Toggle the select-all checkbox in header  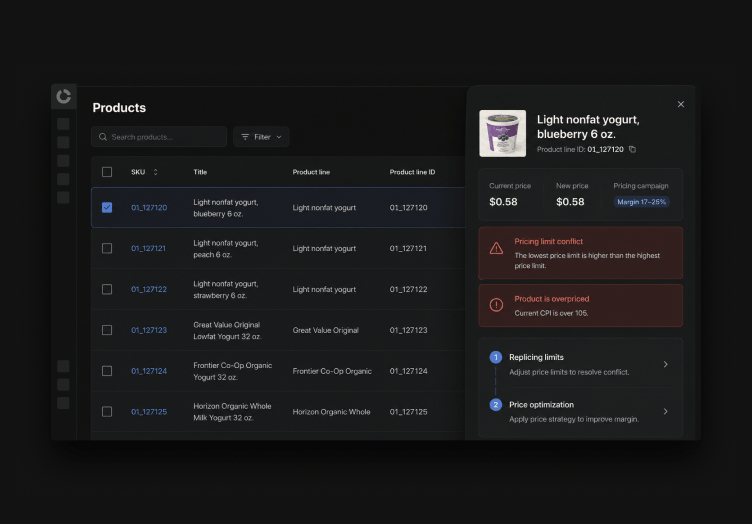(x=107, y=172)
